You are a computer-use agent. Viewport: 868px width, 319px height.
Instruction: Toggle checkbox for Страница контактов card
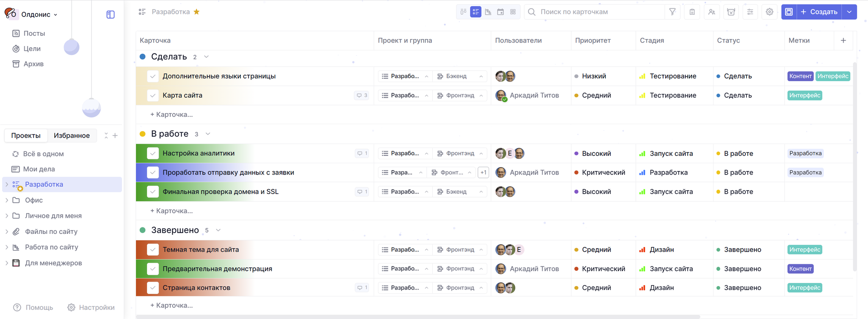153,288
